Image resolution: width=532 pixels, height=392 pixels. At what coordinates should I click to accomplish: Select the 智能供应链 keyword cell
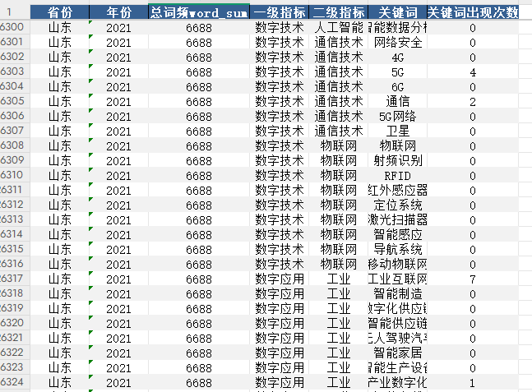coord(397,323)
